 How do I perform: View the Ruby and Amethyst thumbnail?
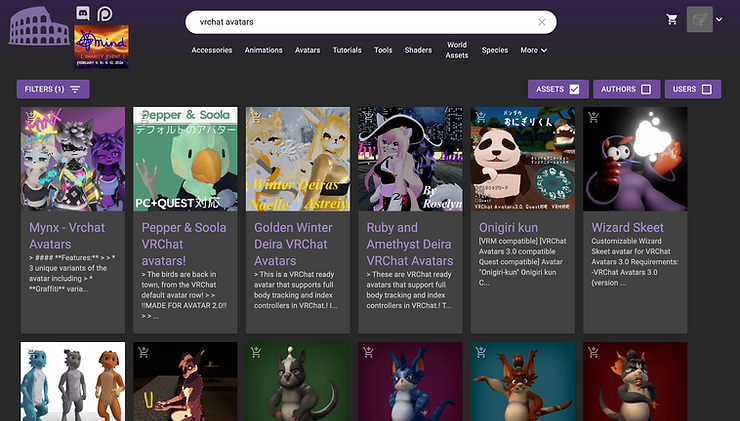pyautogui.click(x=410, y=159)
